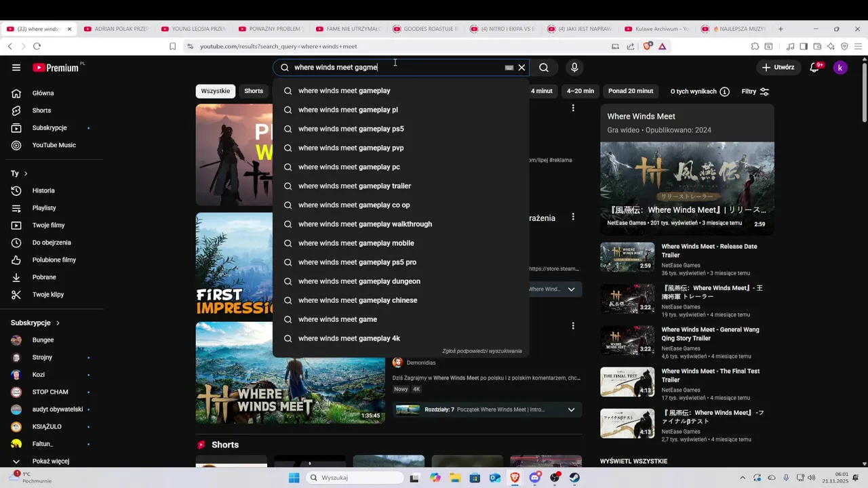Click Zgłoś podpowiedzi wyszukiwania link
Screen dimensions: 868x488
pos(482,351)
